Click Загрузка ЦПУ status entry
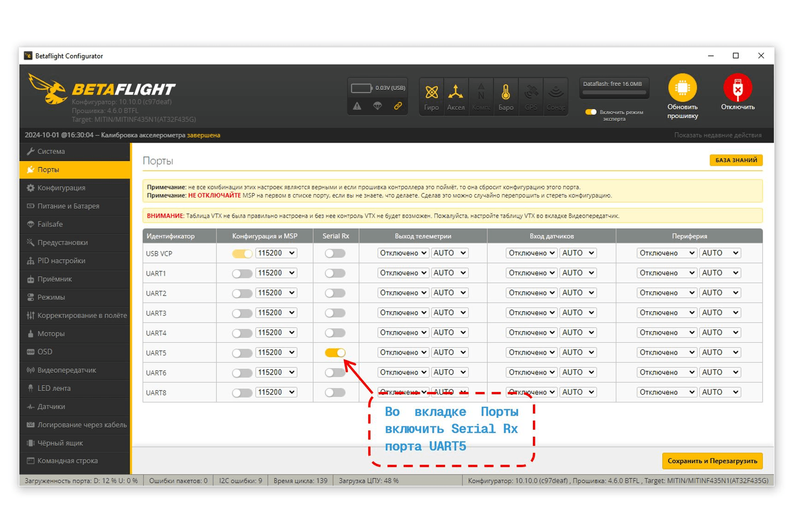Viewport: 812px width, 505px height. 368,481
